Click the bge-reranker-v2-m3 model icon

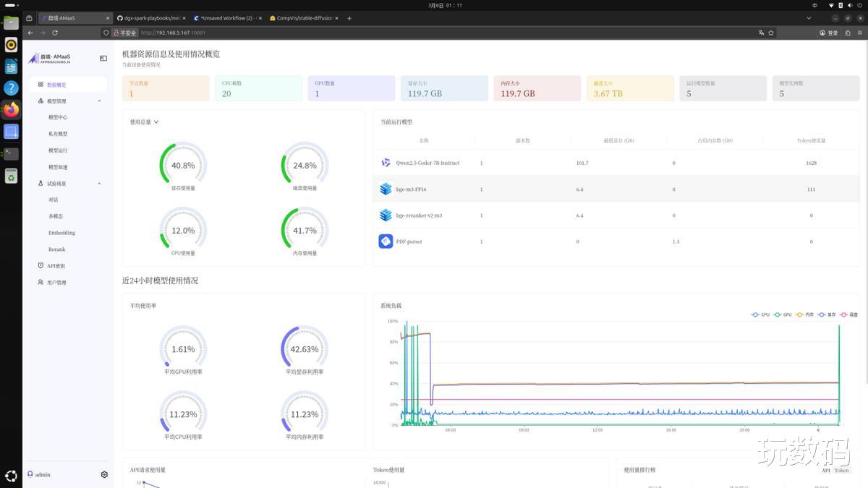[x=386, y=215]
